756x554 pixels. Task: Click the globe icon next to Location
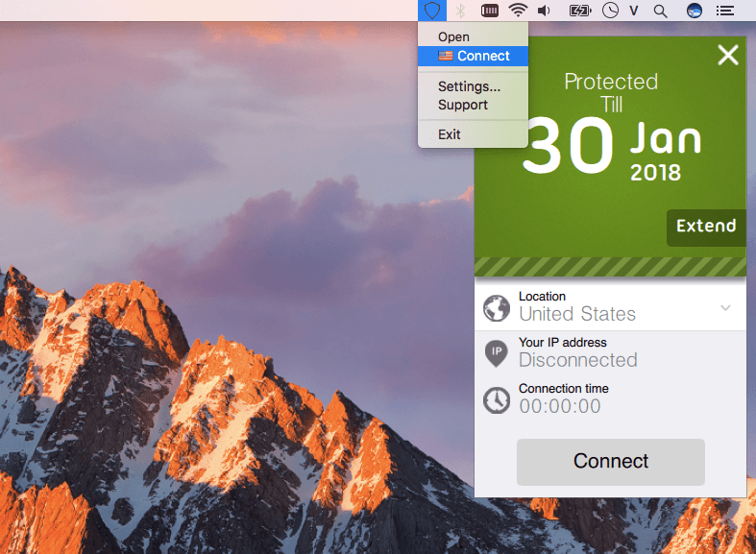point(497,308)
